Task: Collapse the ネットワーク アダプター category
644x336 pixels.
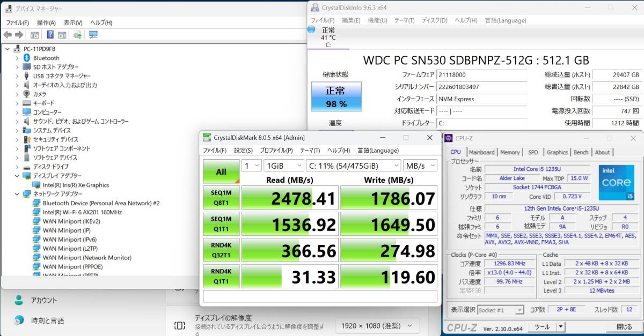Action: tap(17, 194)
